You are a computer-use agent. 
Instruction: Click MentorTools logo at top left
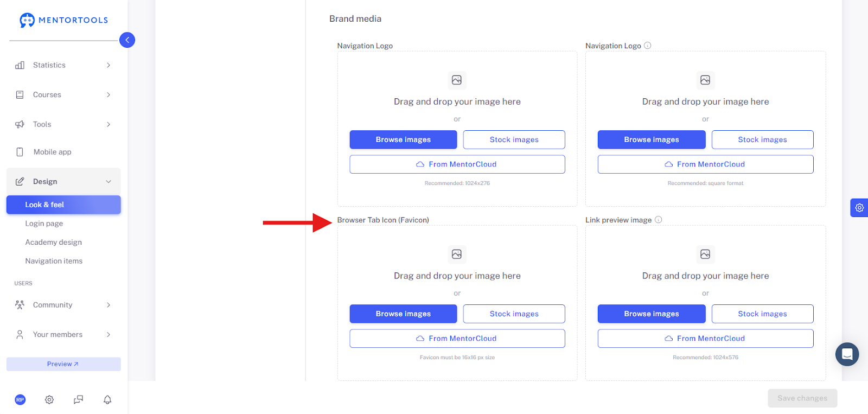(x=64, y=20)
